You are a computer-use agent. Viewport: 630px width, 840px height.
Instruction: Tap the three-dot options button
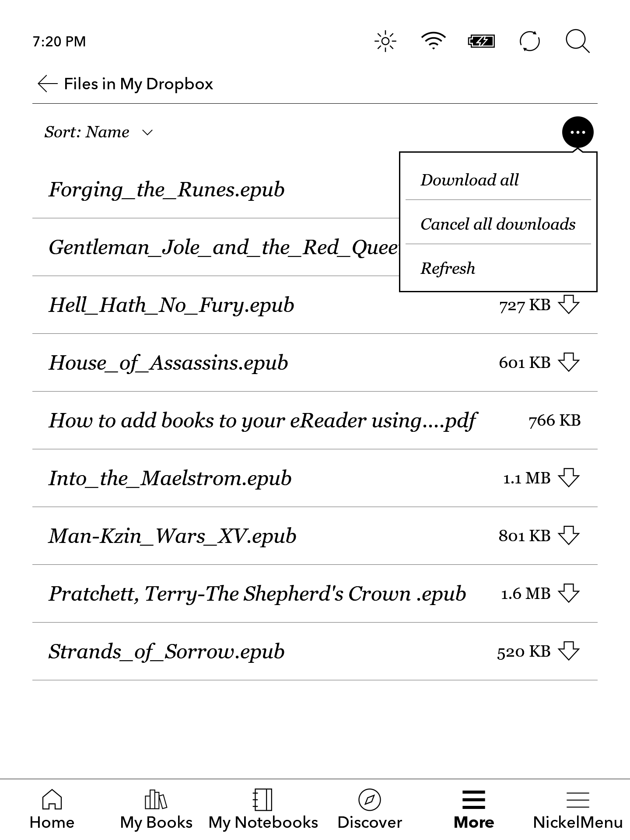point(577,132)
